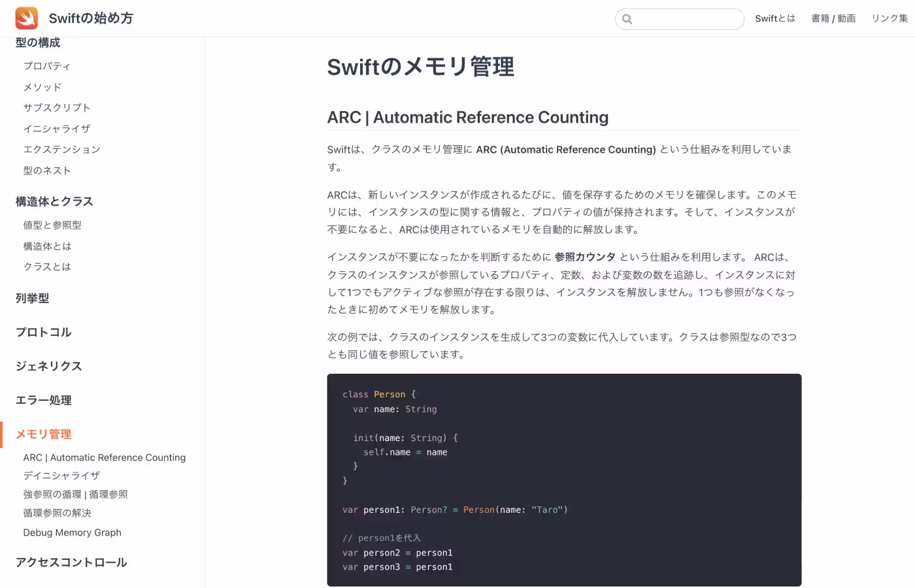
Task: Click the 'self.name = name' code line
Action: [x=405, y=452]
